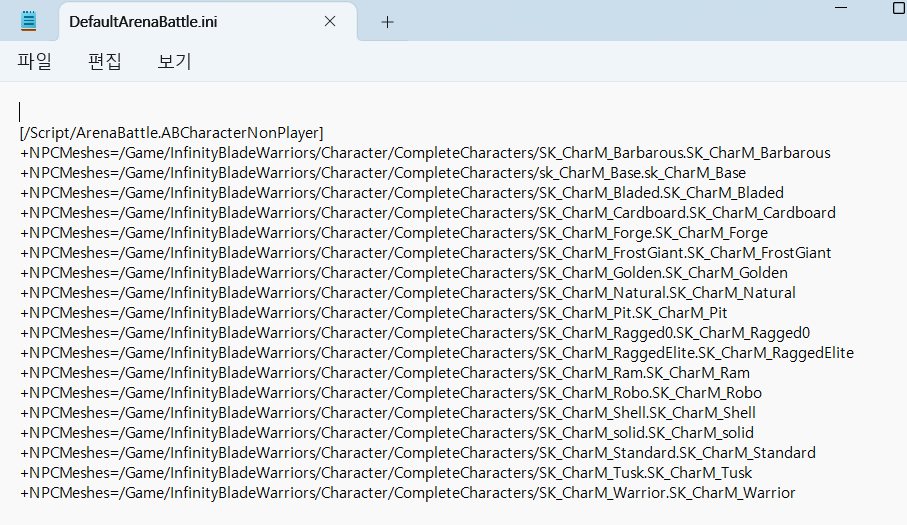Click the [/Script/ArenaBattle.ABCharacterNonPlayer] section line
Screen dimensions: 907x525
coord(171,133)
